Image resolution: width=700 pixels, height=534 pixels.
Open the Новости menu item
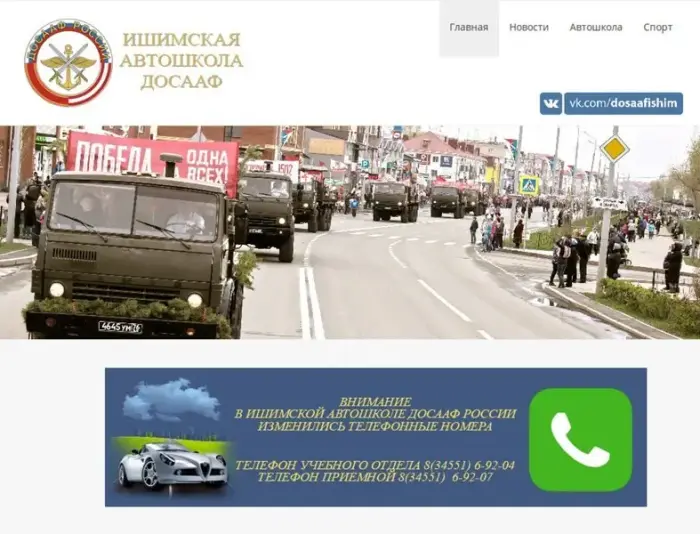(528, 28)
